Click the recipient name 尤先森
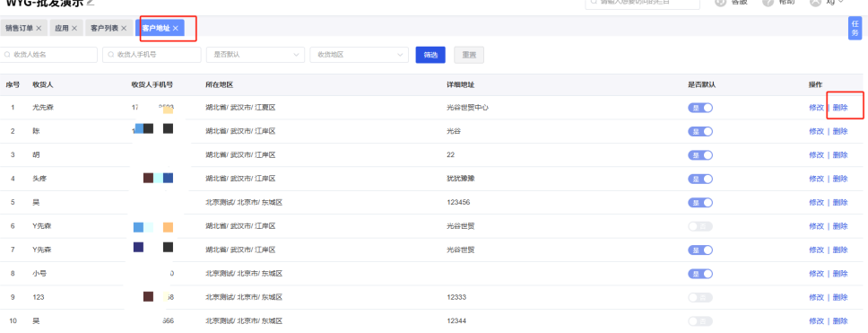 pos(43,108)
